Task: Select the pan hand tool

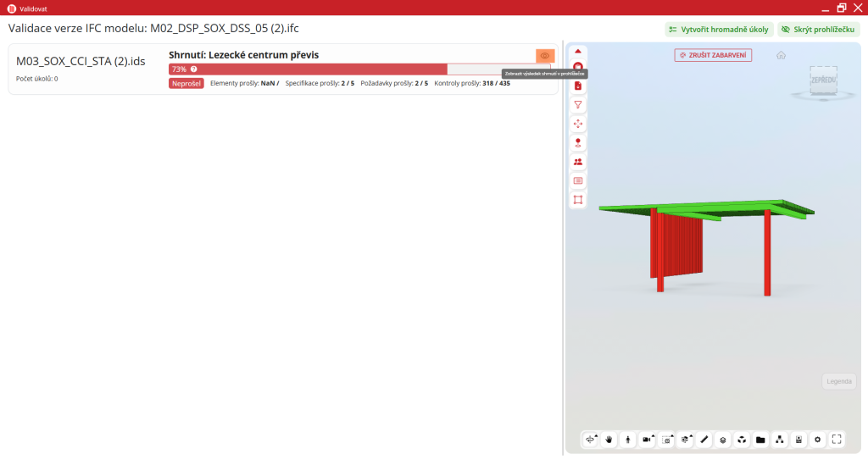Action: tap(608, 440)
